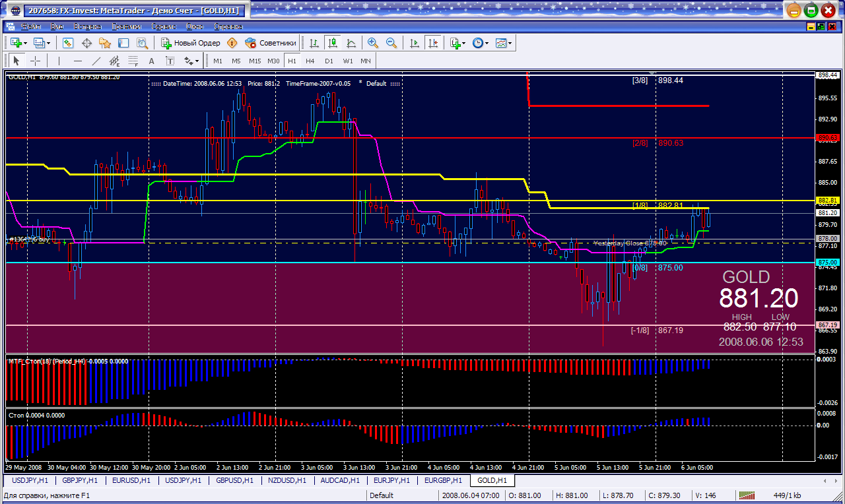This screenshot has height=504, width=845.
Task: Open the Вид menu
Action: click(x=57, y=26)
